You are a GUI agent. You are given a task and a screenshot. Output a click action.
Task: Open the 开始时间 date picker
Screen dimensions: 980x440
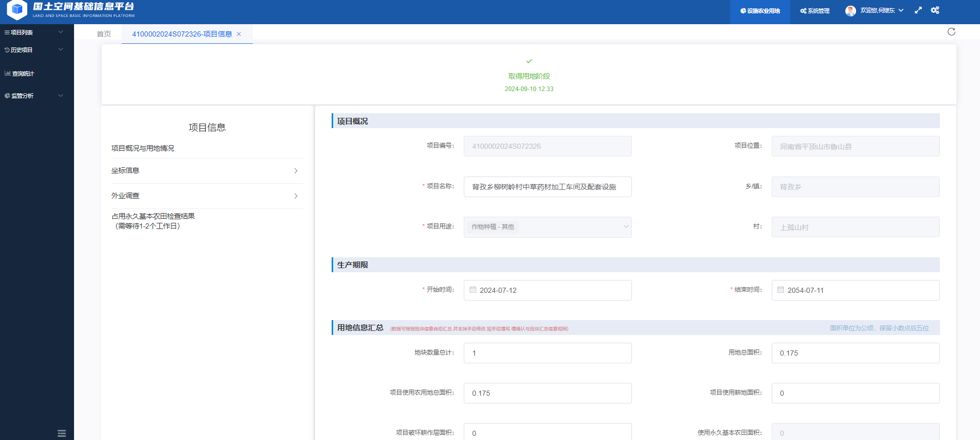[548, 290]
